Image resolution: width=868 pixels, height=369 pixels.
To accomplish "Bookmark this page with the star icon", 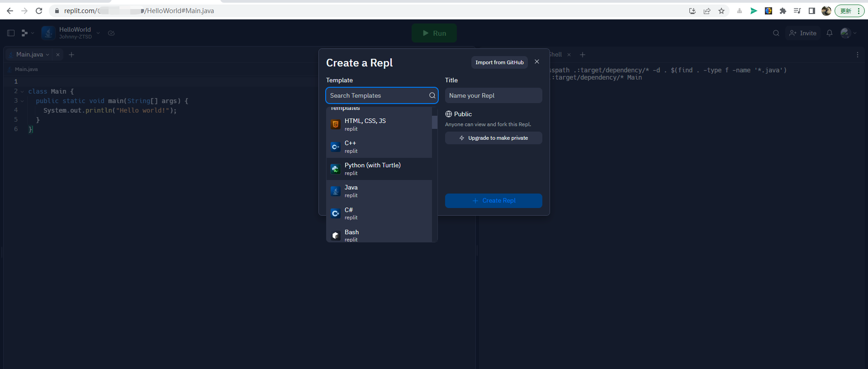I will tap(721, 11).
